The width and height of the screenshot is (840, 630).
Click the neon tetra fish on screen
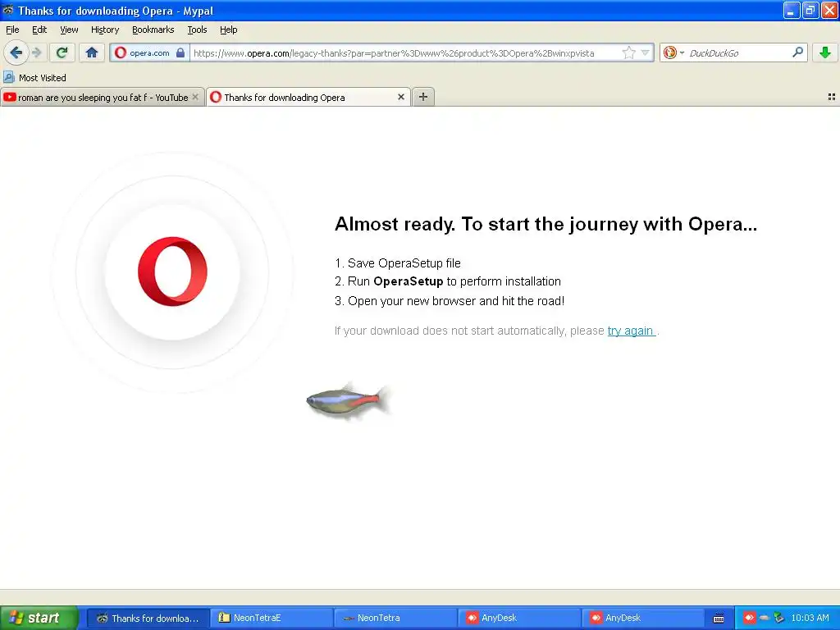pyautogui.click(x=349, y=401)
